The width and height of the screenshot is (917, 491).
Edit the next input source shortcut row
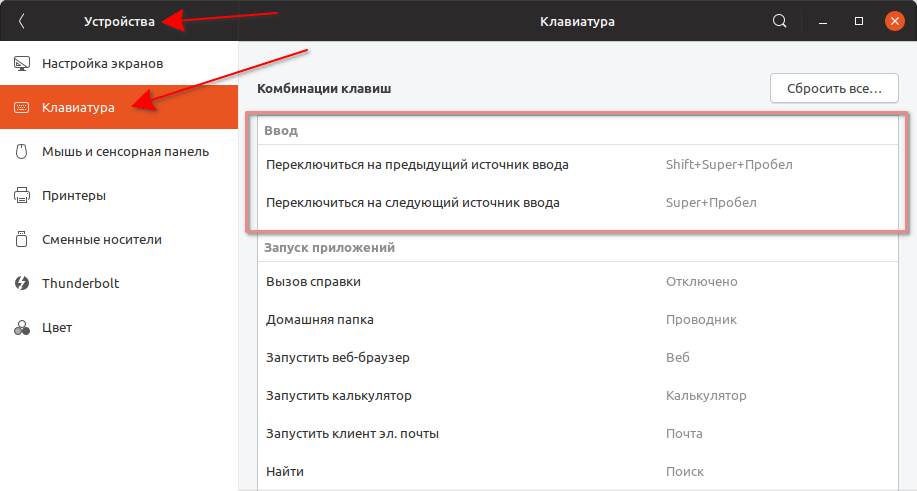pos(575,202)
